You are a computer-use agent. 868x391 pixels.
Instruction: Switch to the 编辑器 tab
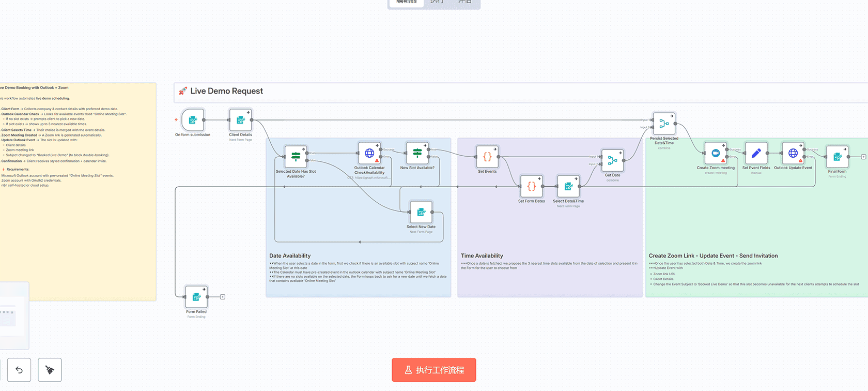(406, 3)
